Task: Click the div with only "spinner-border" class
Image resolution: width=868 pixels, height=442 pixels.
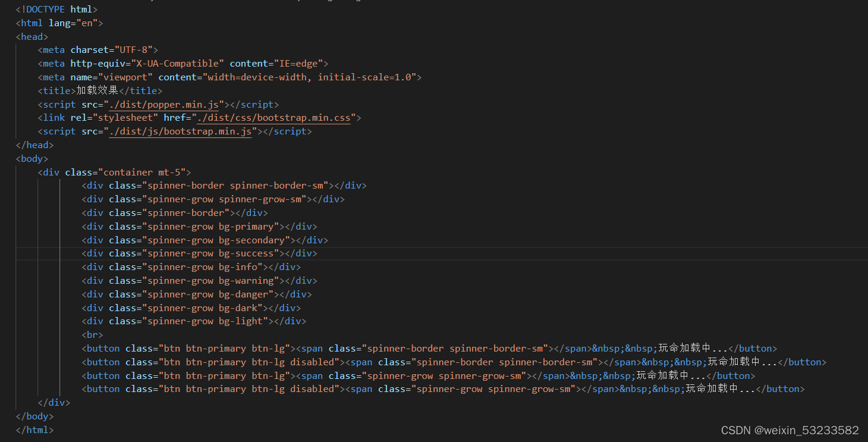Action: click(175, 213)
